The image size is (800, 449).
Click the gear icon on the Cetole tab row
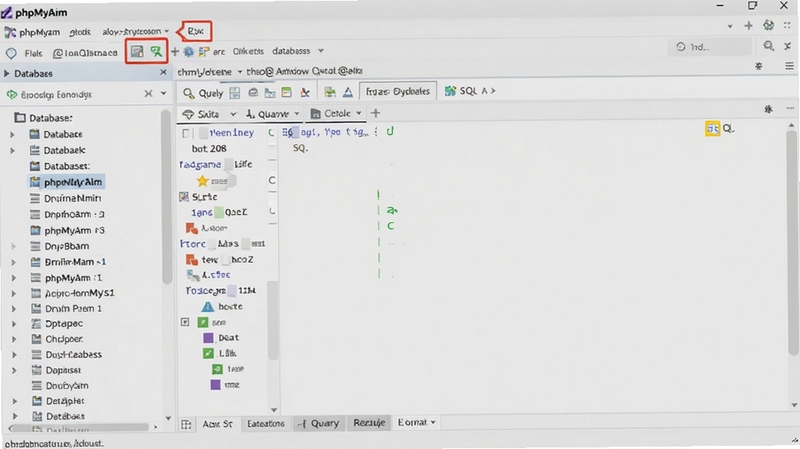pos(768,109)
